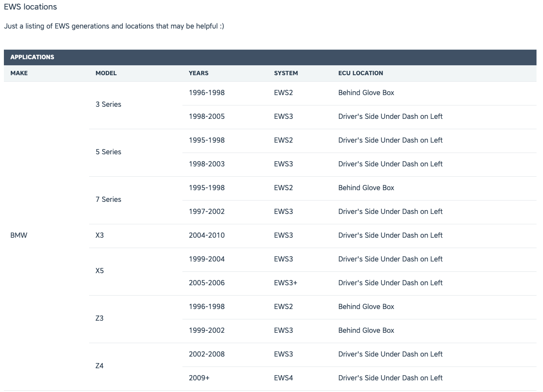Click the "EWS locations" page heading

30,7
